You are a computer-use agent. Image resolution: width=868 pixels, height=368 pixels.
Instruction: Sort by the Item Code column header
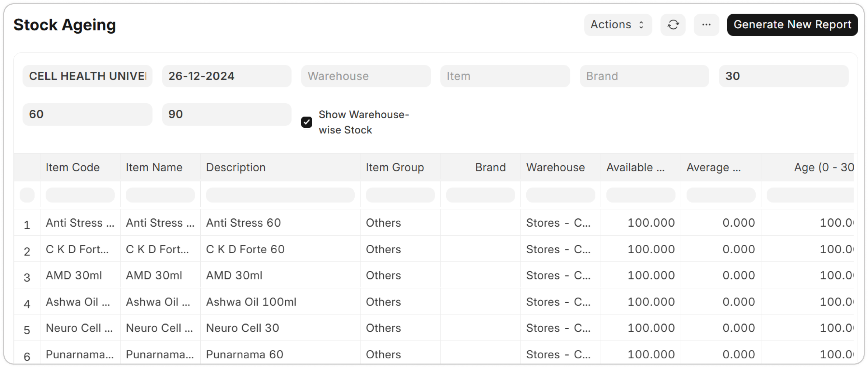click(x=73, y=168)
